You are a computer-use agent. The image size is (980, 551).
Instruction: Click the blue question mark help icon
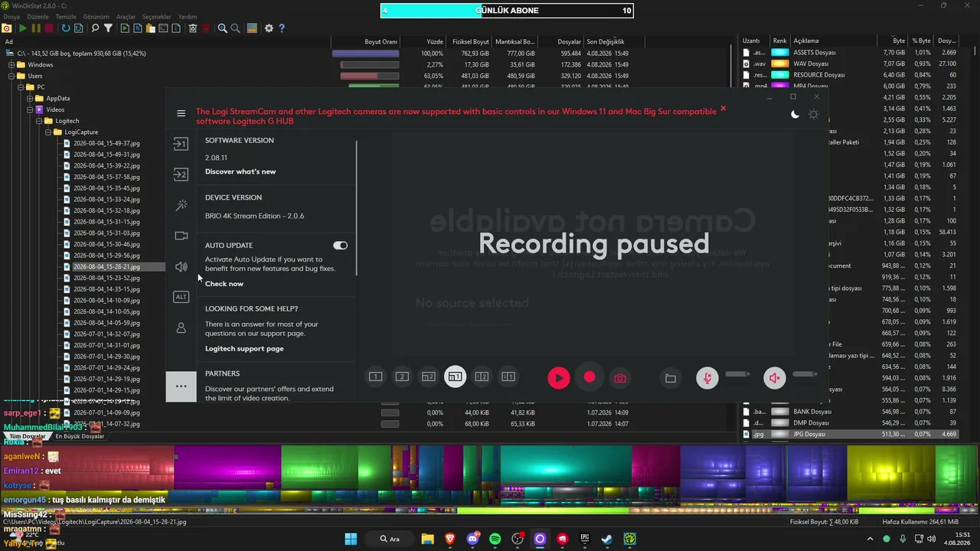282,28
